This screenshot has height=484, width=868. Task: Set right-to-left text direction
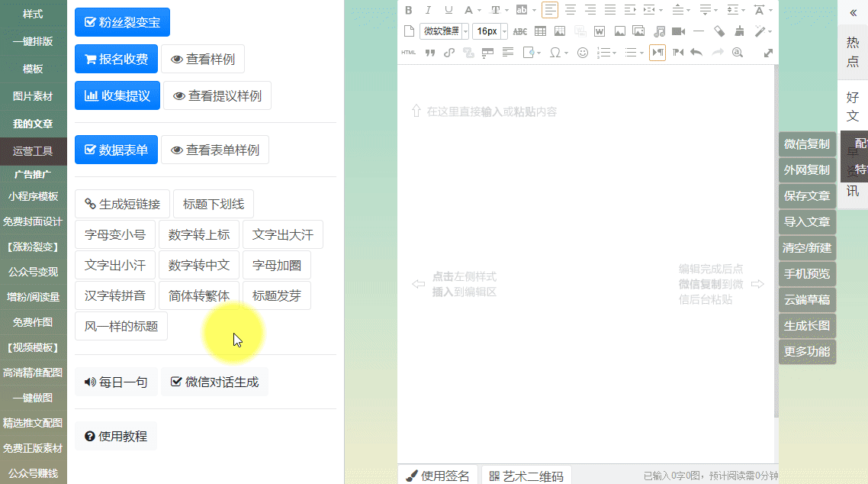[677, 53]
